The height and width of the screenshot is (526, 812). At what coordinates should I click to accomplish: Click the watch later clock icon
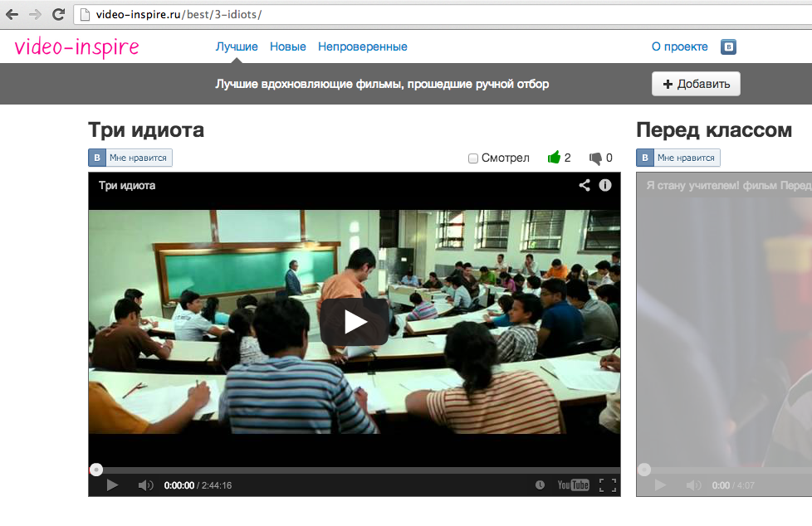click(x=540, y=485)
